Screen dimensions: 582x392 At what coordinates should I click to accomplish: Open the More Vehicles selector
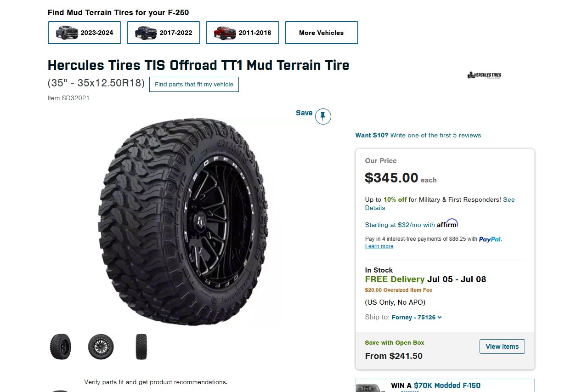[322, 33]
